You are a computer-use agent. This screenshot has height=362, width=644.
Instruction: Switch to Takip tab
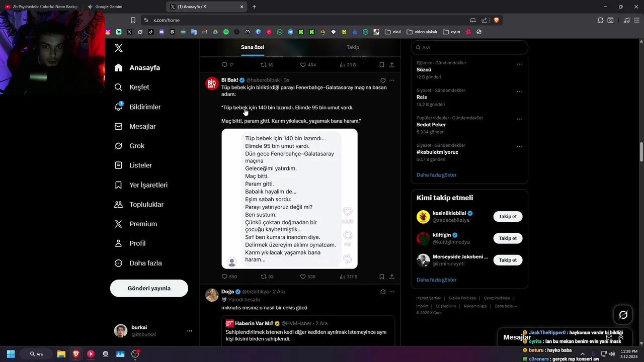tap(353, 47)
